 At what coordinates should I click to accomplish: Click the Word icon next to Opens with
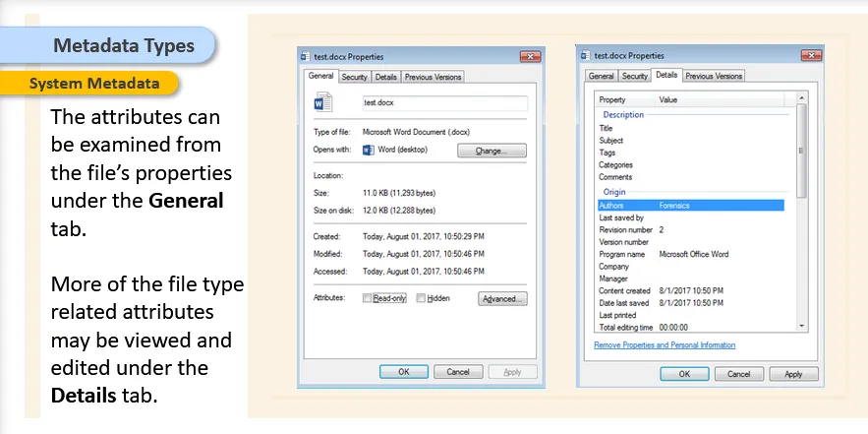point(369,151)
